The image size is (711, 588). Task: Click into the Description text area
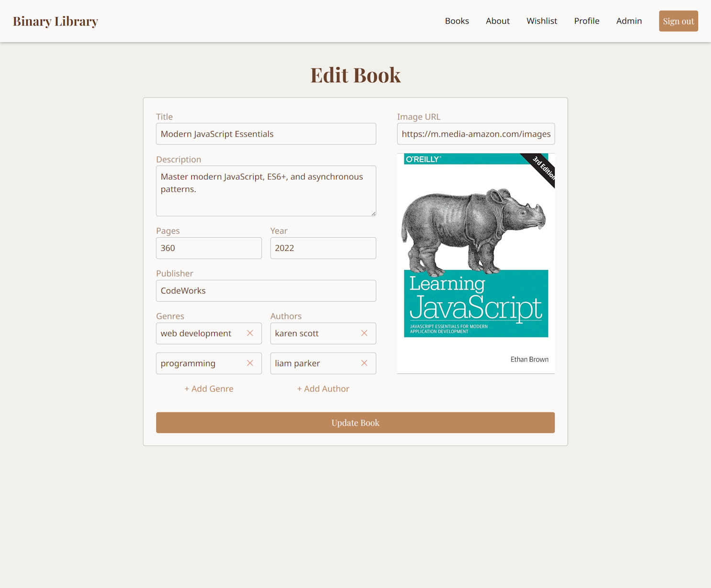tap(266, 190)
